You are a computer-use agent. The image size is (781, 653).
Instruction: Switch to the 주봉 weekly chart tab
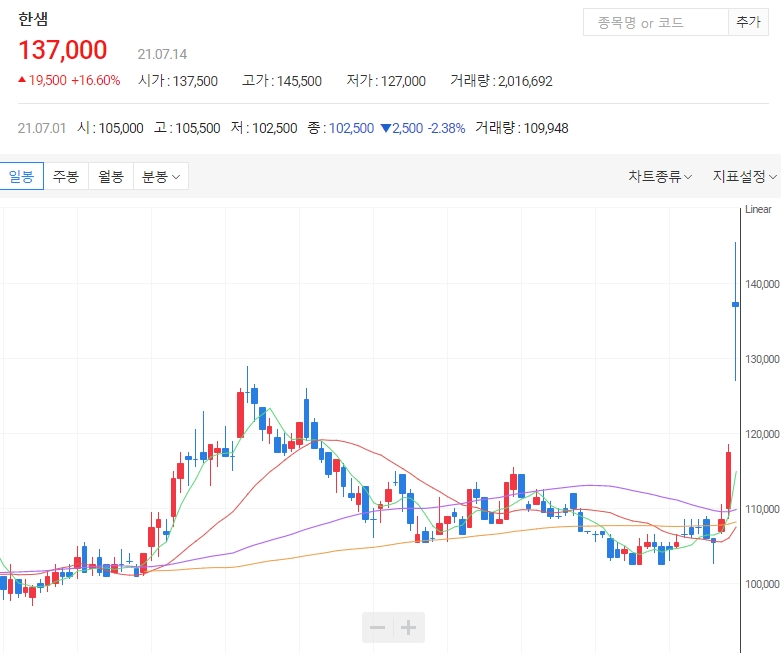pos(66,176)
